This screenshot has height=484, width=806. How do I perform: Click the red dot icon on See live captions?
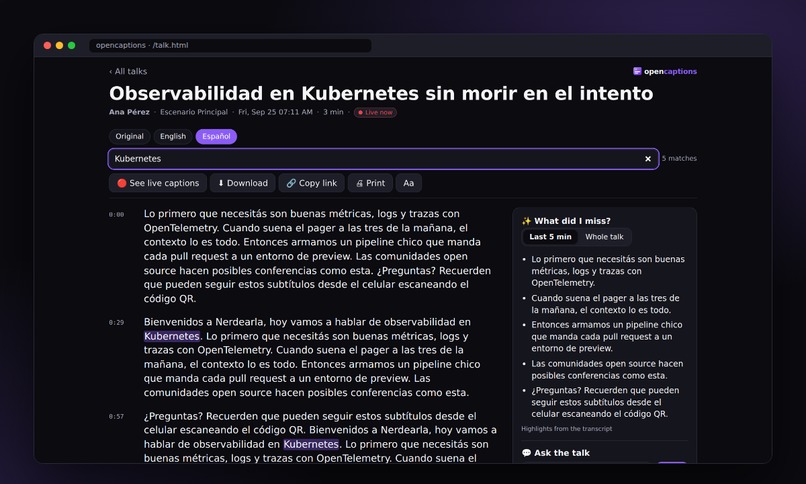122,183
